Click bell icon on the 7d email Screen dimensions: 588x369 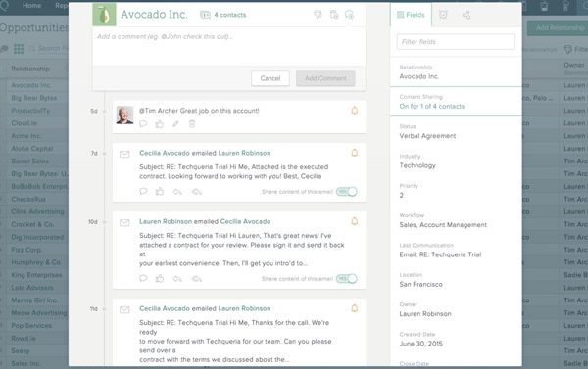tap(355, 153)
